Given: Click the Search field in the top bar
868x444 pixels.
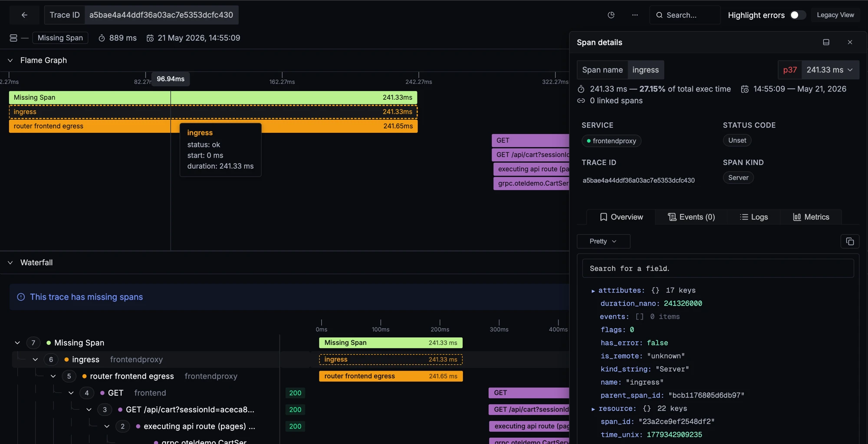Looking at the screenshot, I should click(685, 15).
